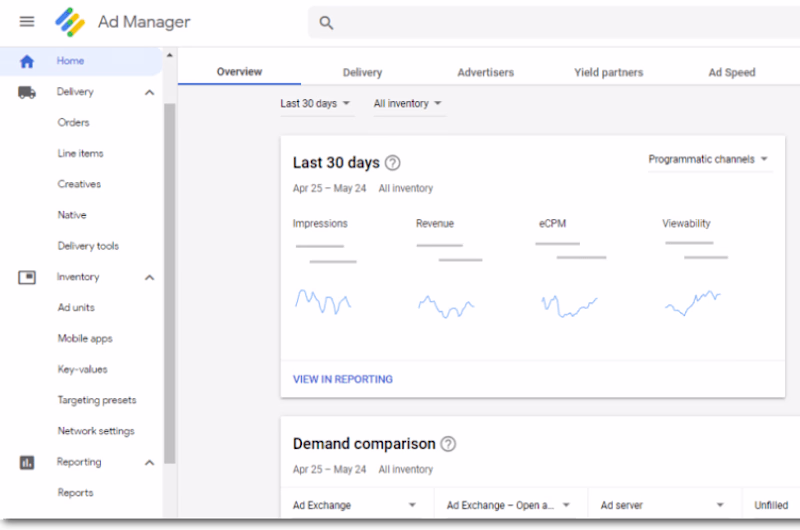The height and width of the screenshot is (530, 800).
Task: Open the Ad Exchange dropdown
Action: pos(355,505)
